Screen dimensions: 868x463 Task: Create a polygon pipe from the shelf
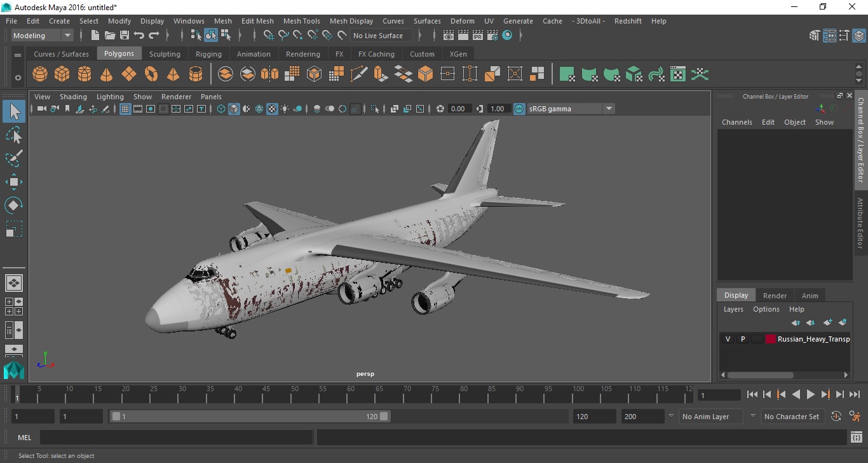pos(196,74)
